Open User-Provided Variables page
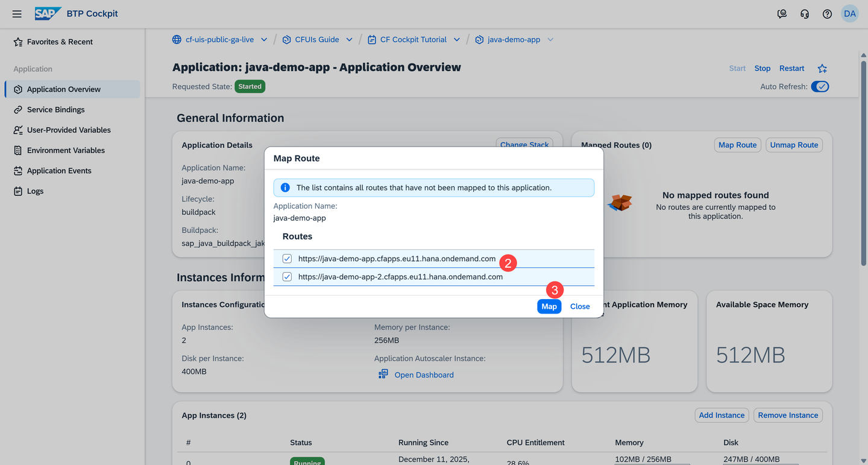This screenshot has height=465, width=868. tap(72, 130)
